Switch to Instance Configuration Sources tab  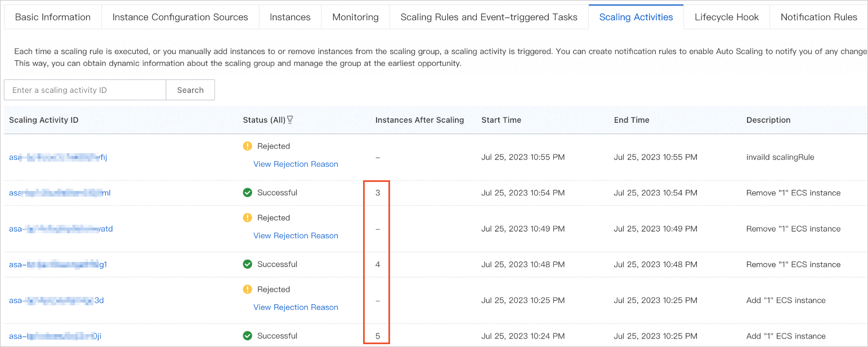[180, 17]
